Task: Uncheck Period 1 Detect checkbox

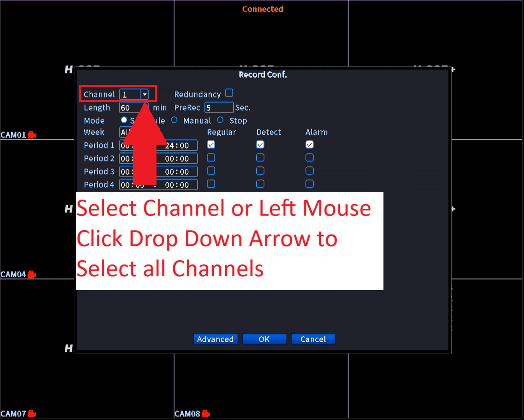Action: pos(260,145)
